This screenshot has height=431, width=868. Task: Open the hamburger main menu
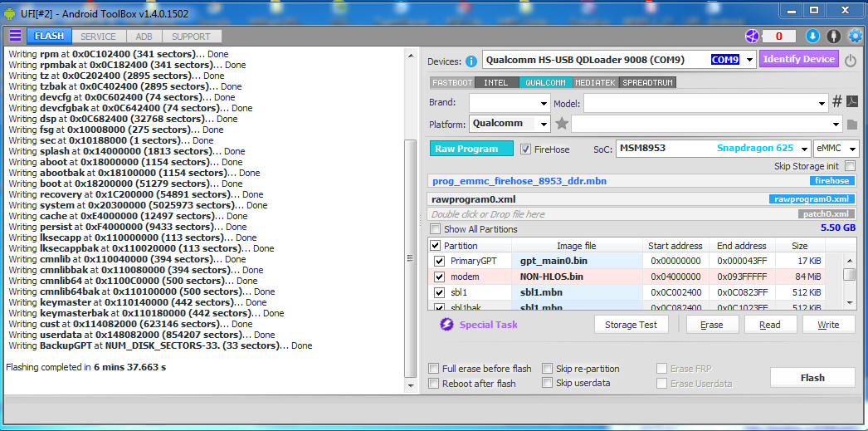point(16,36)
